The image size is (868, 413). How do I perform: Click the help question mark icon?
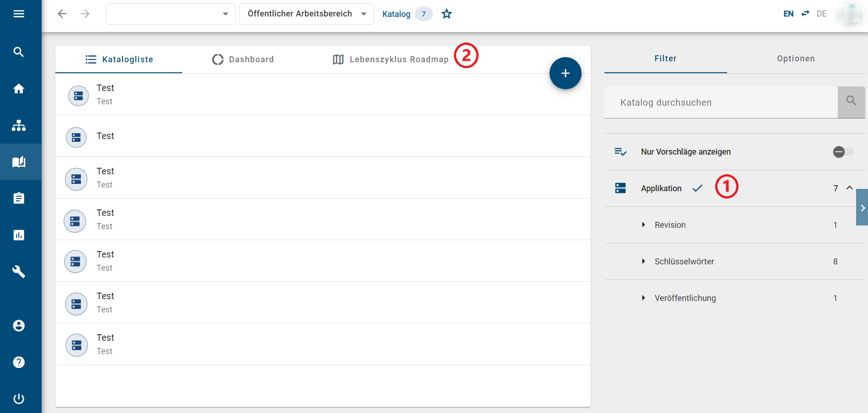point(19,362)
